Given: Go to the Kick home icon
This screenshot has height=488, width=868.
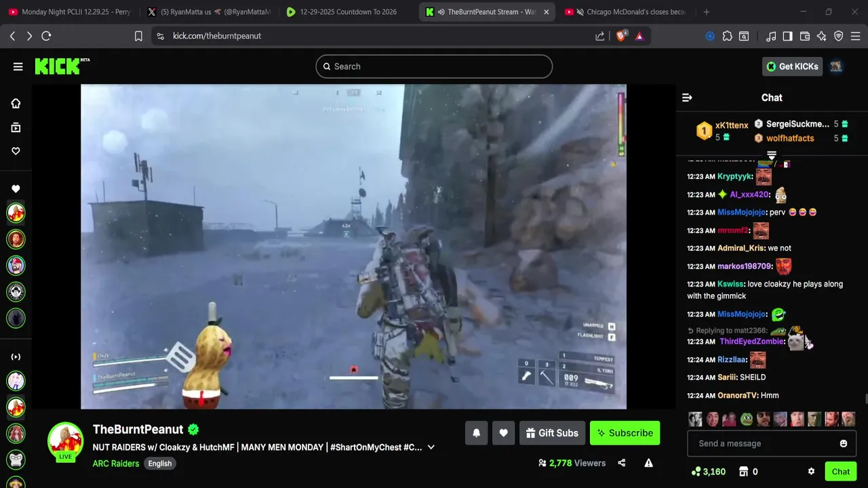Looking at the screenshot, I should (x=16, y=104).
